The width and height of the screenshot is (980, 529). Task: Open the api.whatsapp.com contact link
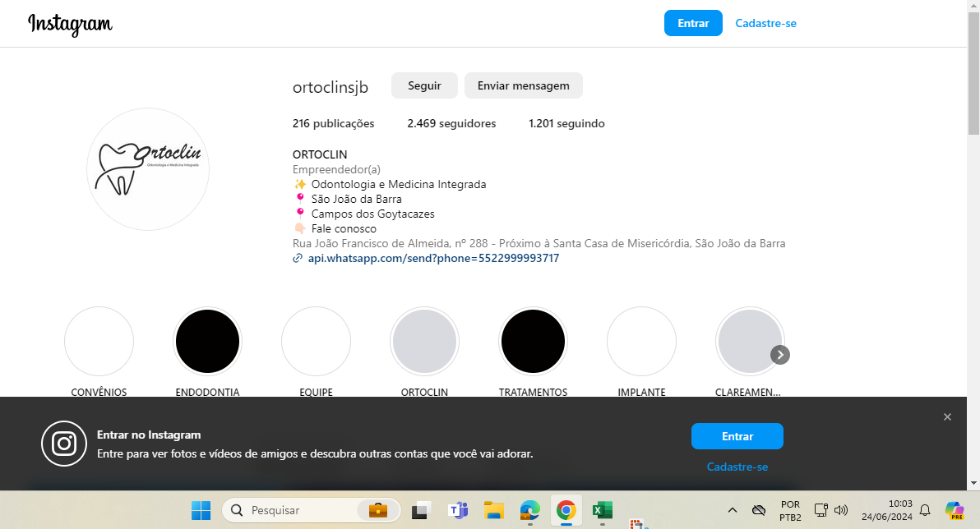(x=433, y=258)
